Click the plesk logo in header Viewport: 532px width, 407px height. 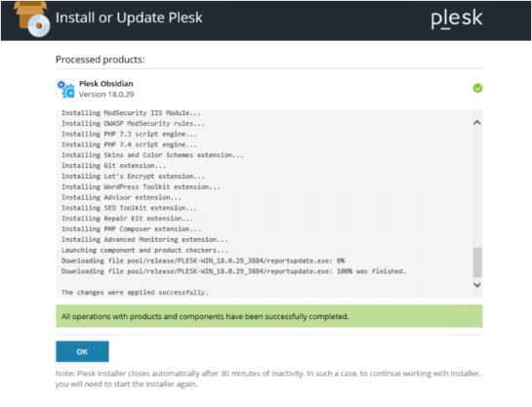click(x=456, y=19)
